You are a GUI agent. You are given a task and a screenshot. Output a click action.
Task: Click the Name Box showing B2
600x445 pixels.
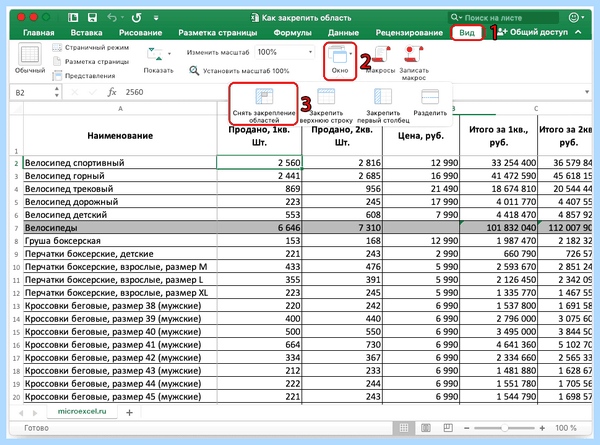click(x=33, y=93)
